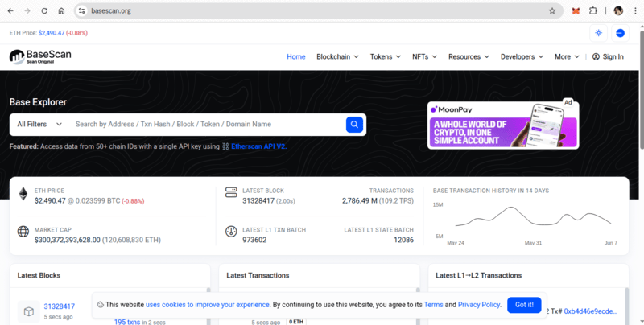Expand the Tokens menu
The height and width of the screenshot is (325, 644).
click(x=386, y=56)
